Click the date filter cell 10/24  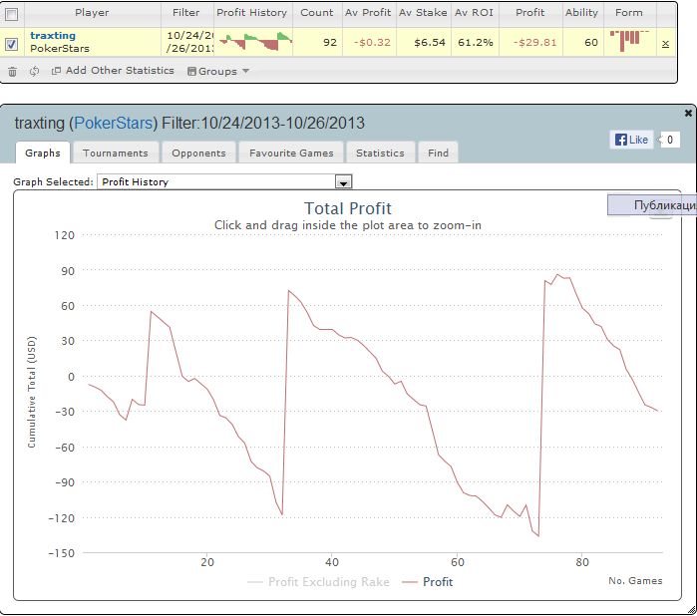click(x=189, y=42)
